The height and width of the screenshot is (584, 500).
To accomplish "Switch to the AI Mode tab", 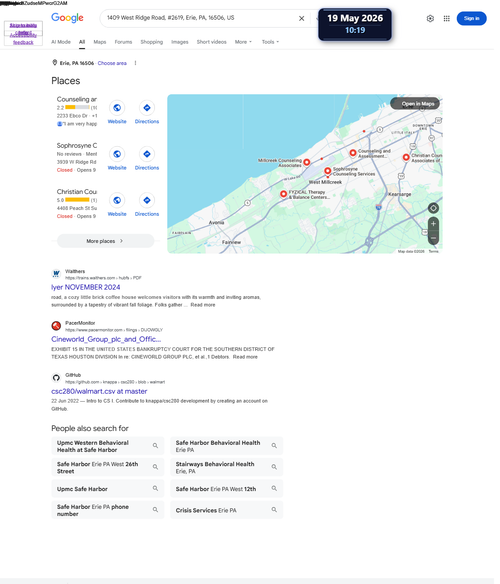I will pos(61,42).
